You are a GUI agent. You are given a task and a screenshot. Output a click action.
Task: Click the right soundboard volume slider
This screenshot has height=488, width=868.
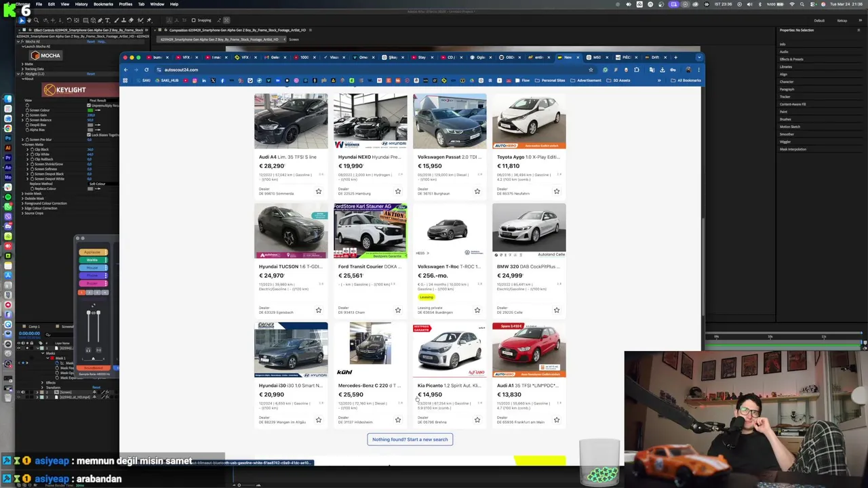pyautogui.click(x=98, y=326)
